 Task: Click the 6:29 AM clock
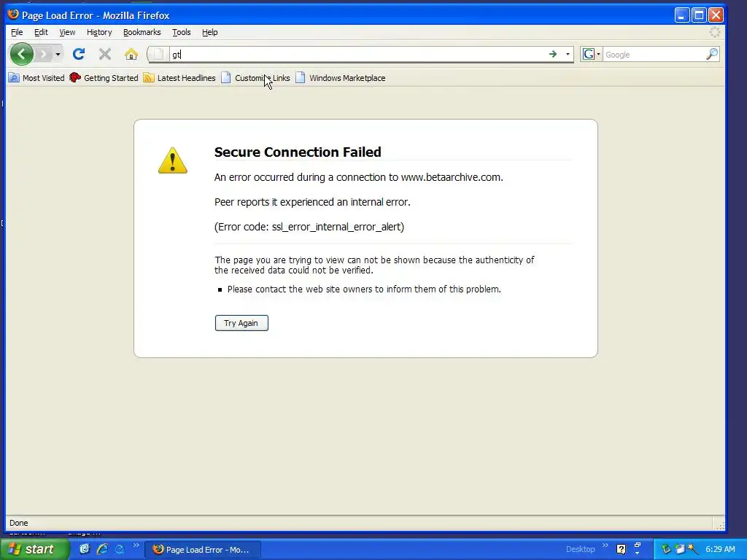[720, 549]
